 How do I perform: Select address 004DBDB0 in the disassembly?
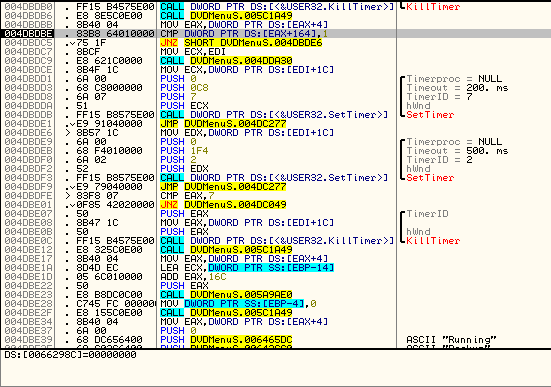click(x=28, y=7)
